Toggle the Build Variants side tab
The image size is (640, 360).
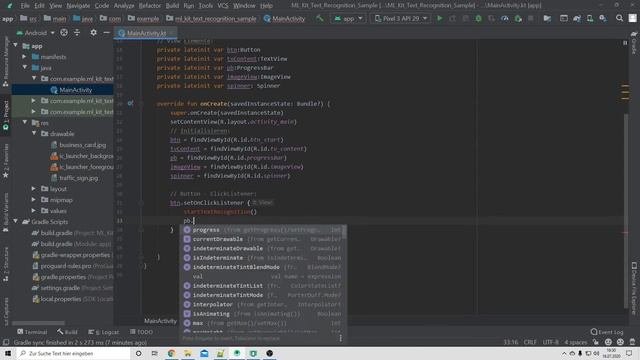(x=6, y=212)
